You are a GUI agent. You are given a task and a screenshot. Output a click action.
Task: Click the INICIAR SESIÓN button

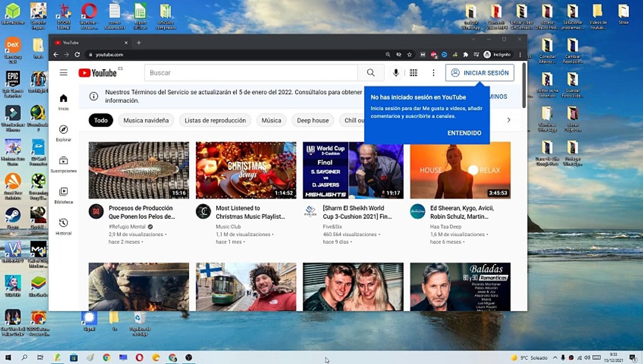[x=480, y=73]
